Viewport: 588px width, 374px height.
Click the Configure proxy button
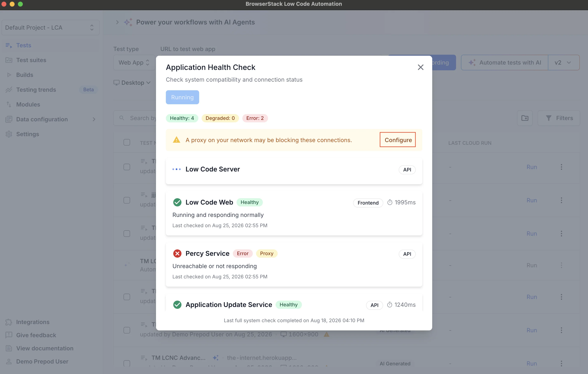click(398, 140)
